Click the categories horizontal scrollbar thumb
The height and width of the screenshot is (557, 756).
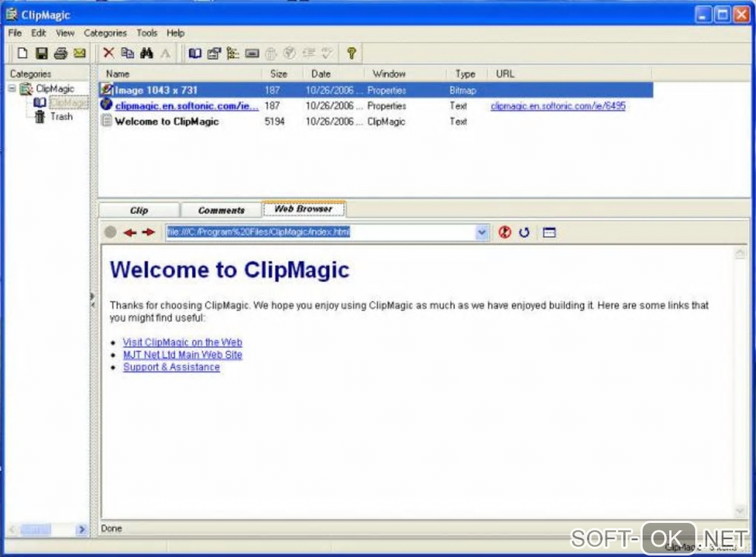click(x=36, y=530)
